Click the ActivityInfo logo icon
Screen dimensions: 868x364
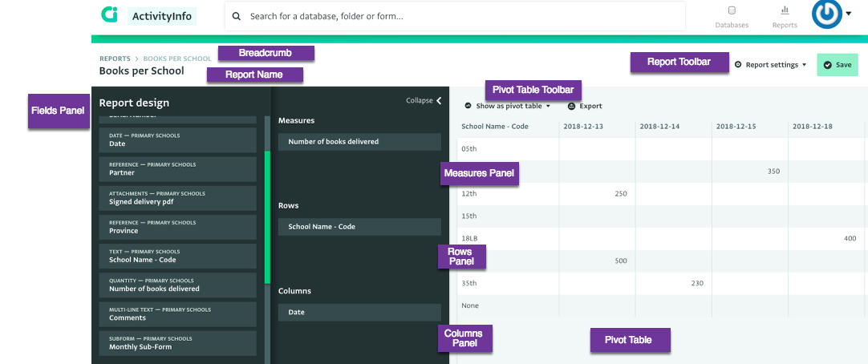(108, 15)
